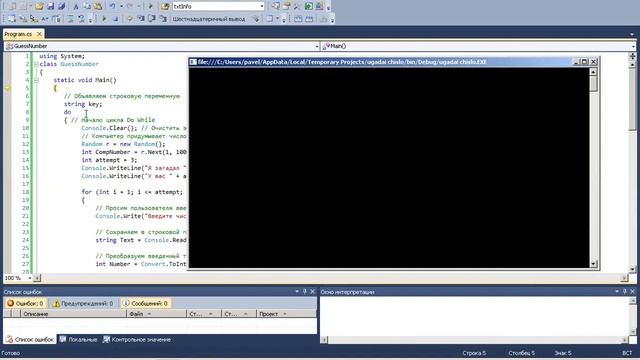Toggle auto-hide pin on error list panel

click(x=304, y=291)
